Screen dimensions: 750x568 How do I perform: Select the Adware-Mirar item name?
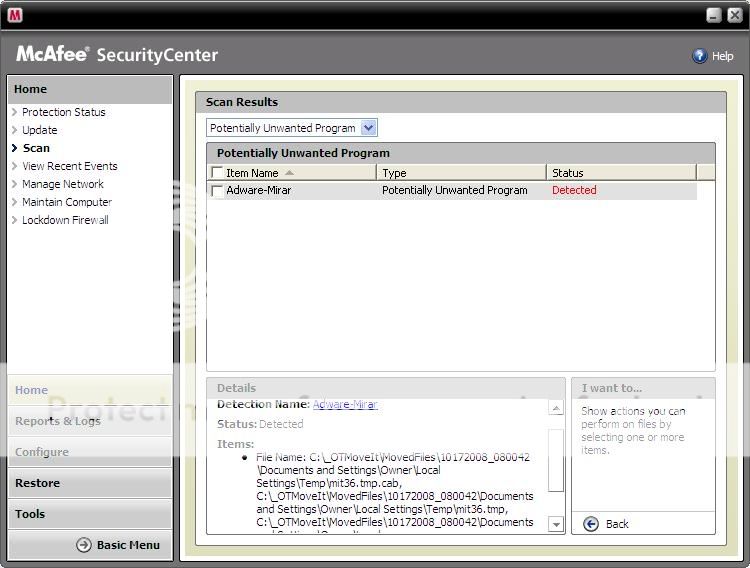pyautogui.click(x=259, y=190)
